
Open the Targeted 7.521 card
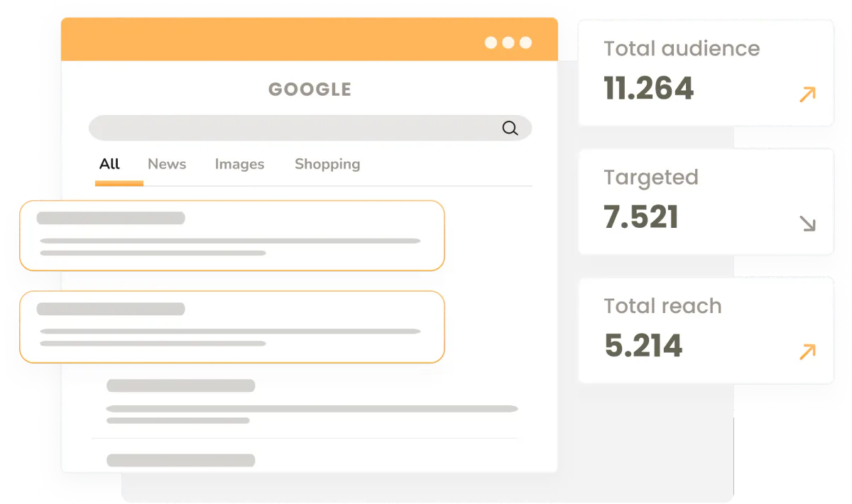point(706,202)
